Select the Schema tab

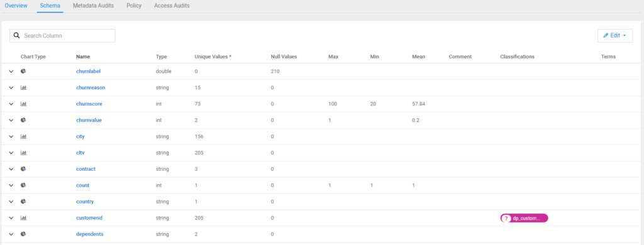(50, 6)
